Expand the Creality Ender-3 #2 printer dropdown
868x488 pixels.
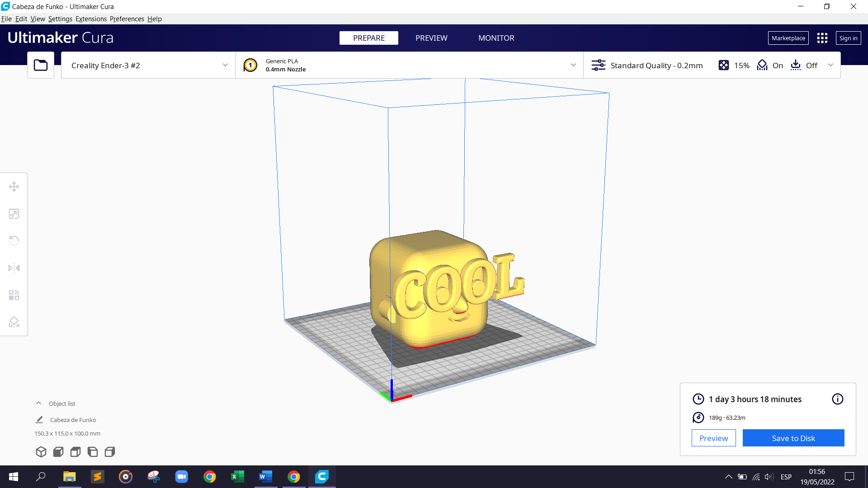pos(148,66)
